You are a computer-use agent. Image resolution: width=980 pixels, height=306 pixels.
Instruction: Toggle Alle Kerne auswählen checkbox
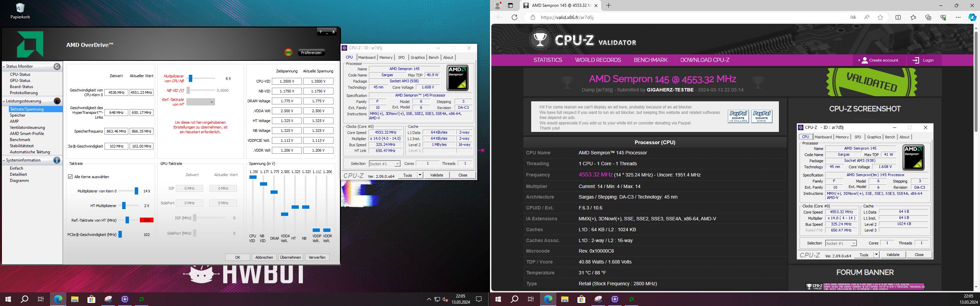[70, 177]
